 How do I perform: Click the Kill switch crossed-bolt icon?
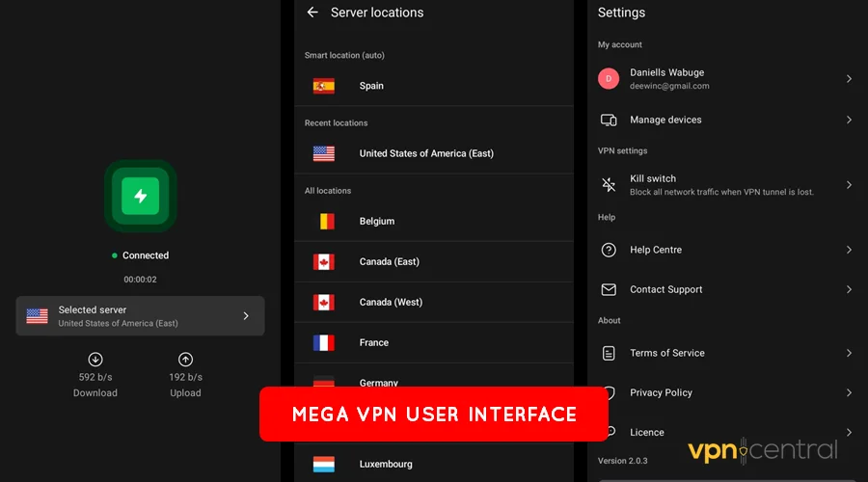tap(609, 185)
